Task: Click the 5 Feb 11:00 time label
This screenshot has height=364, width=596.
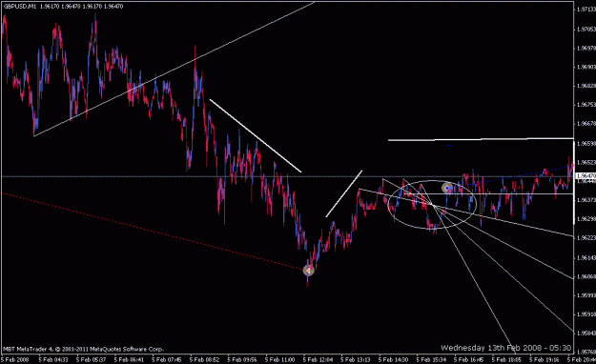Action: [280, 359]
